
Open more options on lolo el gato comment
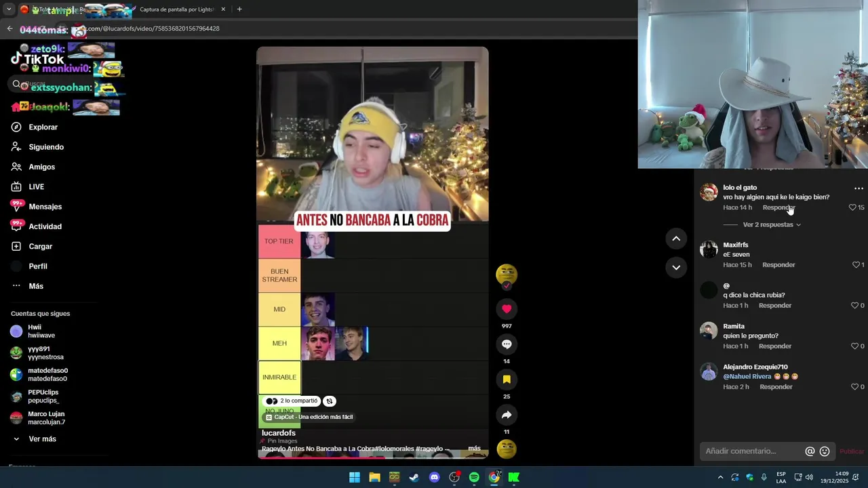click(859, 188)
